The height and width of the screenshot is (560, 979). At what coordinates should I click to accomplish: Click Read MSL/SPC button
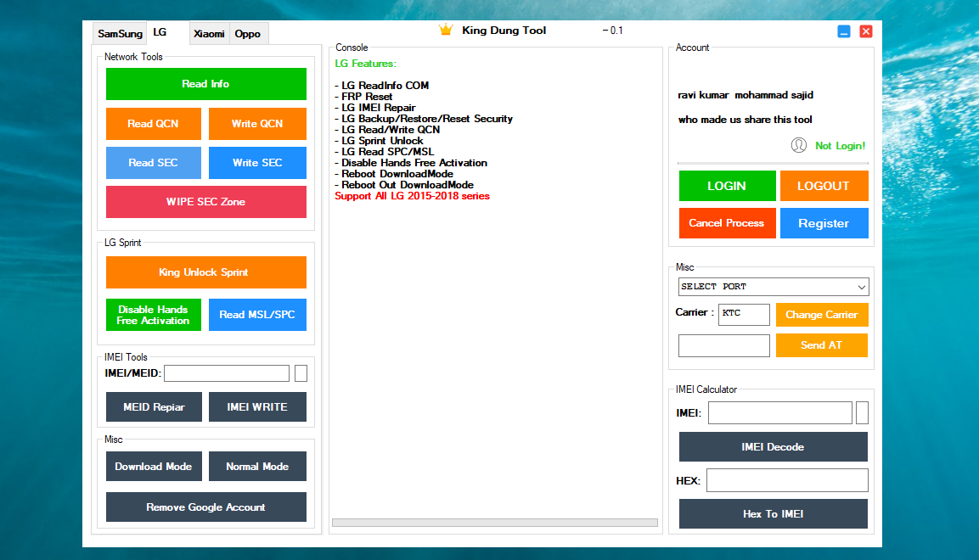click(x=257, y=315)
